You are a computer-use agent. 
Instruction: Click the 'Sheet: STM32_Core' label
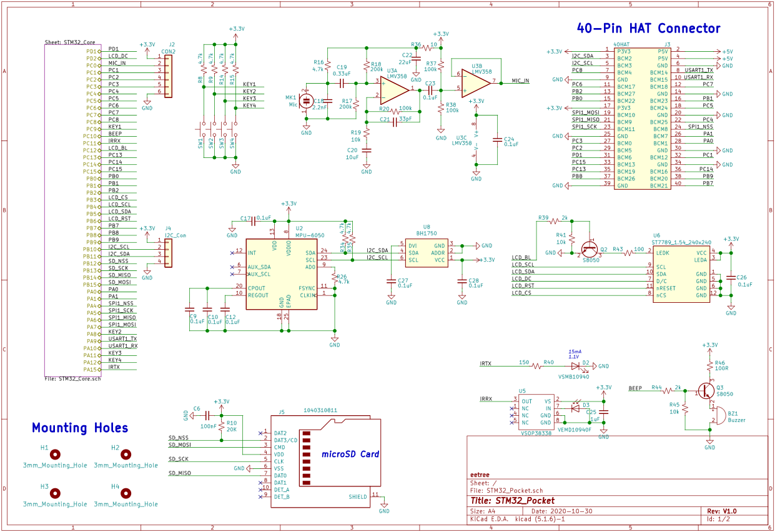pyautogui.click(x=70, y=42)
